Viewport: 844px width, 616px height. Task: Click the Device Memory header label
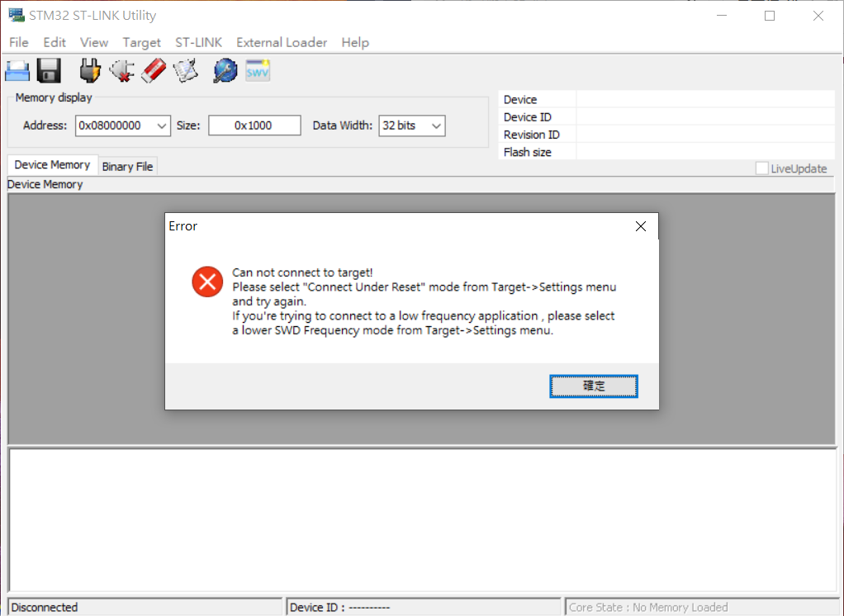(45, 184)
